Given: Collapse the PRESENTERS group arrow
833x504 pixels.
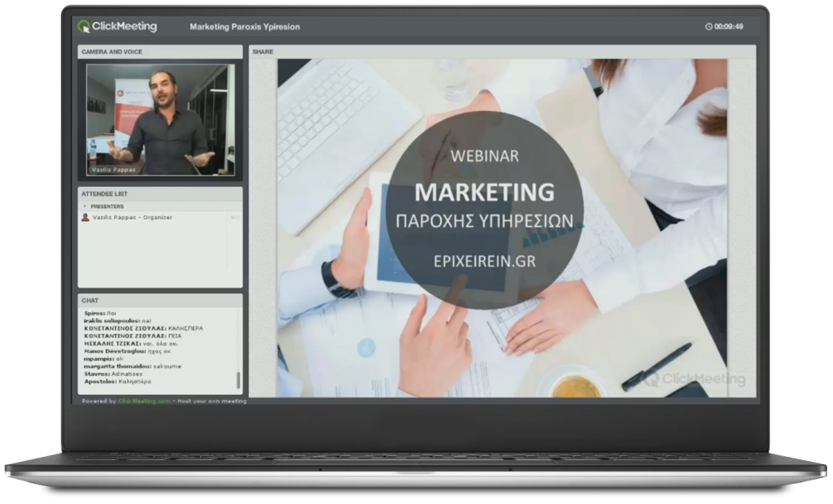Looking at the screenshot, I should (85, 206).
